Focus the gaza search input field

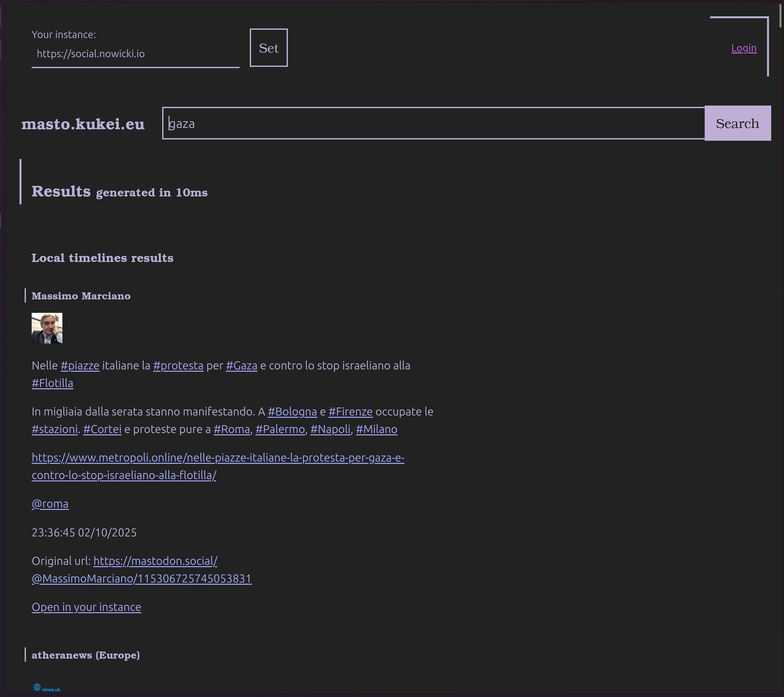(x=433, y=123)
